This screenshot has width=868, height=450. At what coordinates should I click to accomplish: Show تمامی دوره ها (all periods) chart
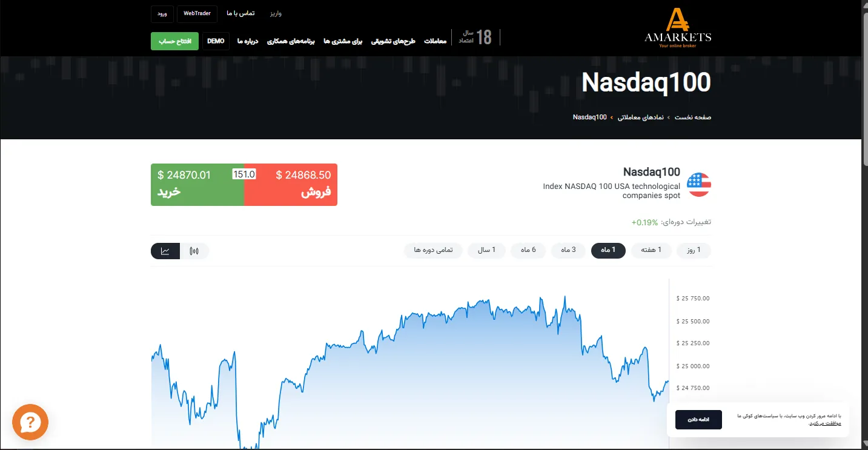[433, 250]
